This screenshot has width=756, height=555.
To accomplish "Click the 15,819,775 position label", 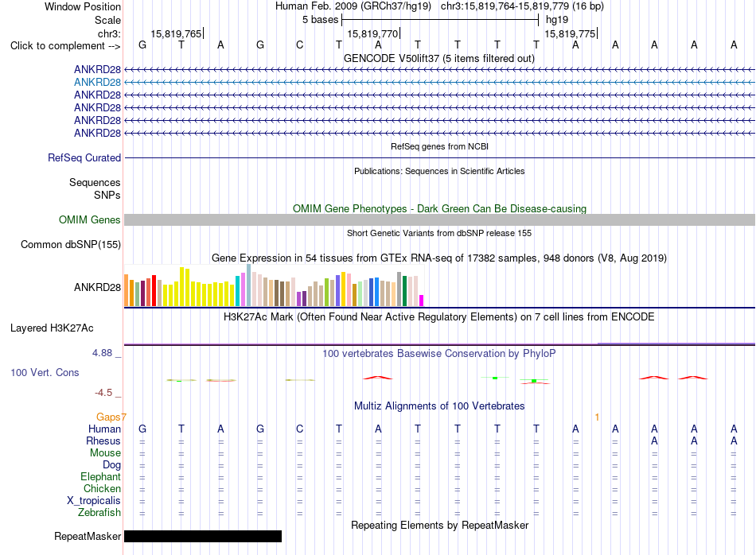I will tap(570, 33).
